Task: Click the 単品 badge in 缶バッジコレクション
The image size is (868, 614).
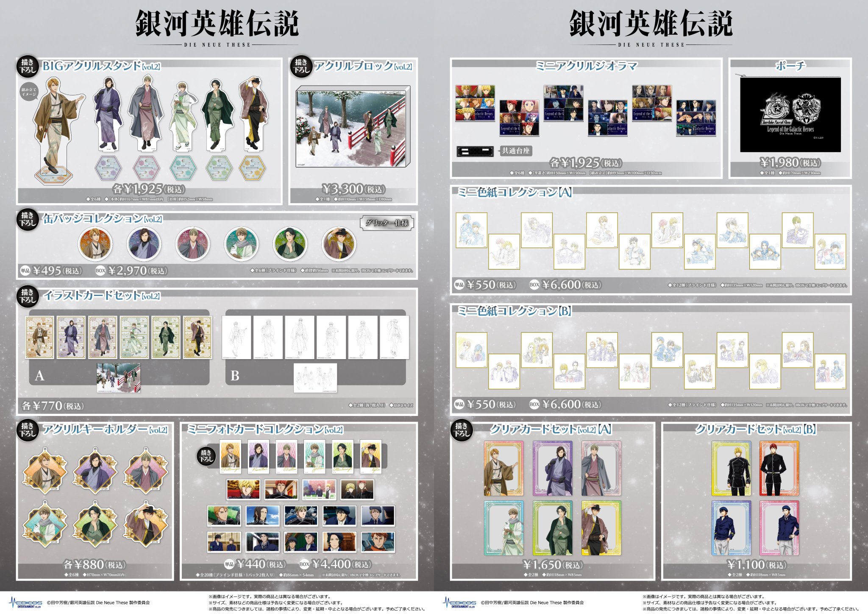Action: point(25,271)
